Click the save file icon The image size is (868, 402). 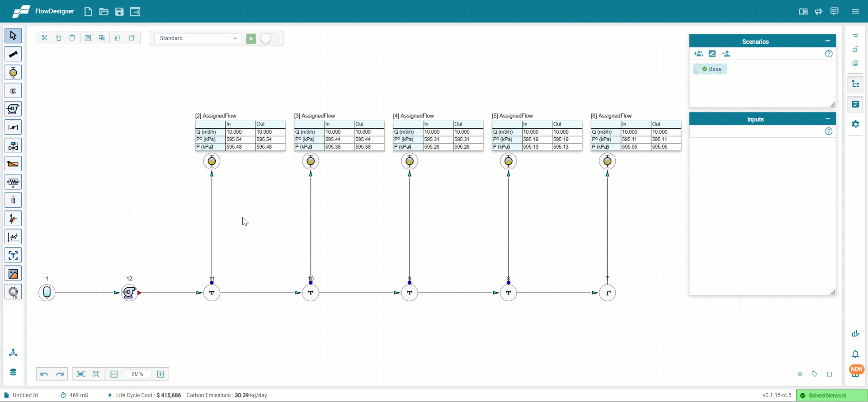[x=119, y=12]
